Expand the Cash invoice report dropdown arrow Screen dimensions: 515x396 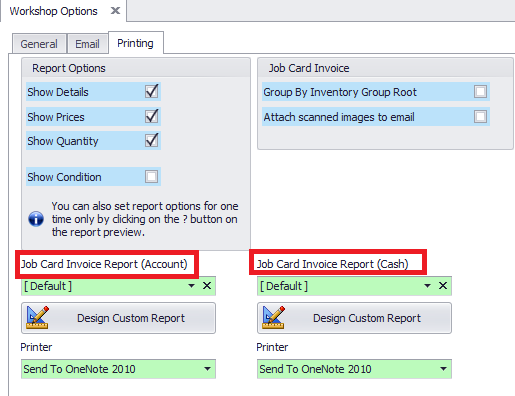[x=427, y=286]
